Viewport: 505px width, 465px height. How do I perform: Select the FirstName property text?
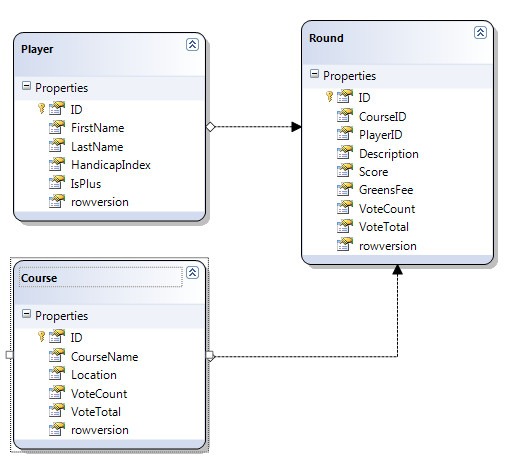tap(97, 128)
